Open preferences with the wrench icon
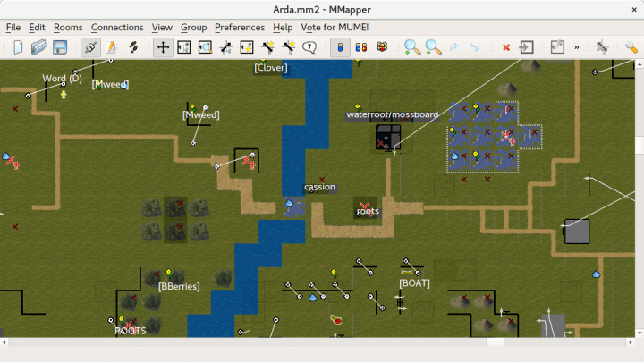The height and width of the screenshot is (362, 644). coord(631,47)
